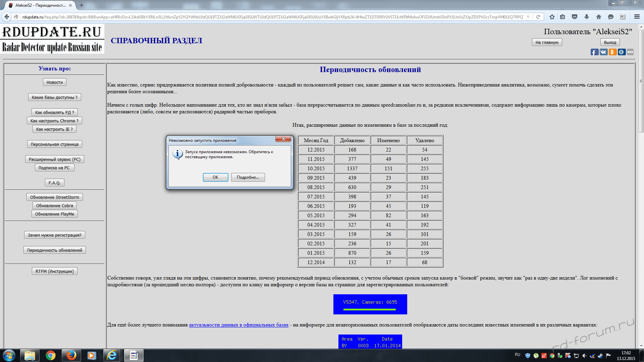Click the browser home icon
Viewport: 644px width, 362px height.
pos(599,17)
